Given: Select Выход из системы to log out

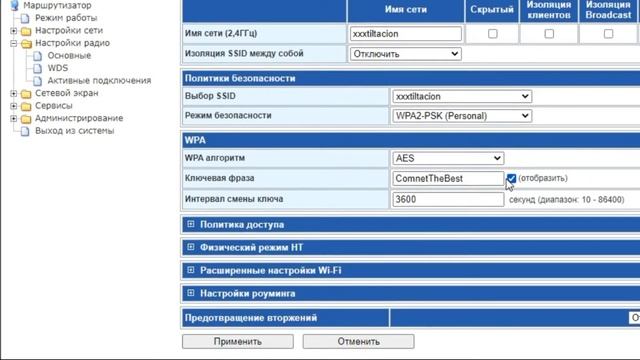Looking at the screenshot, I should [75, 131].
